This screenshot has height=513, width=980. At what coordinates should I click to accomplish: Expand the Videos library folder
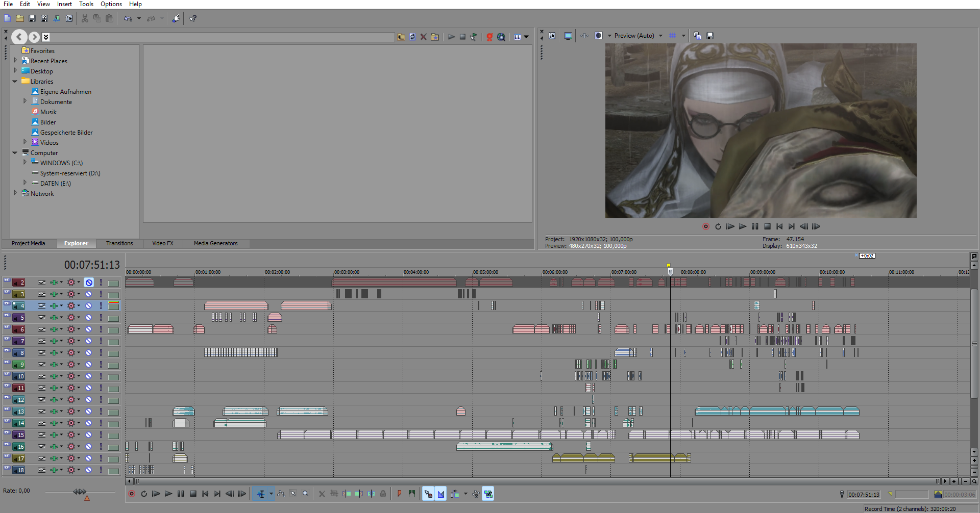(24, 142)
